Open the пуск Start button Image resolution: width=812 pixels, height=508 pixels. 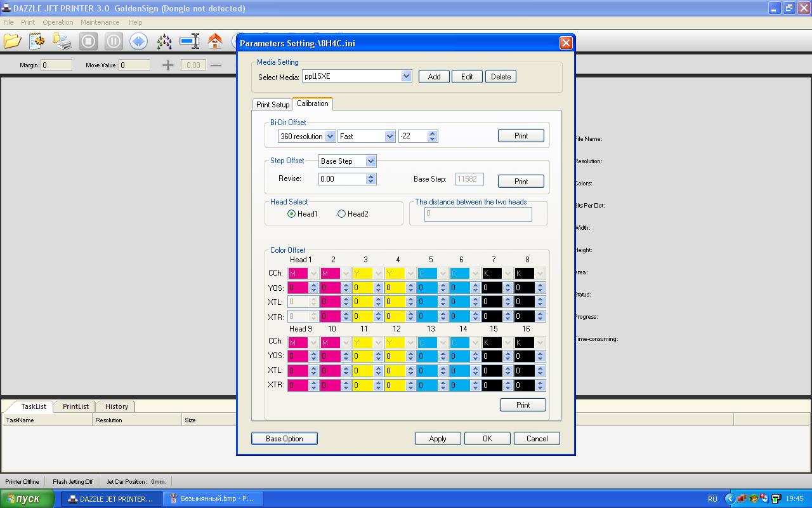pyautogui.click(x=28, y=499)
